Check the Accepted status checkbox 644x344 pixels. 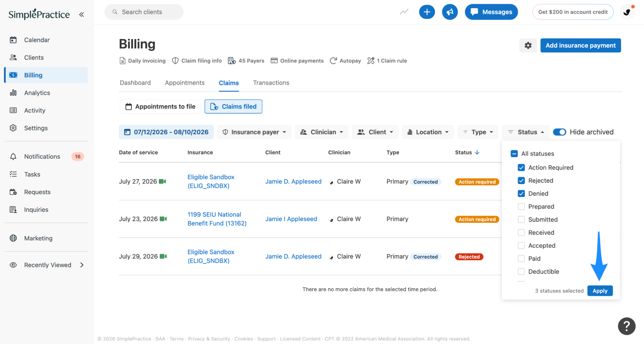point(521,245)
